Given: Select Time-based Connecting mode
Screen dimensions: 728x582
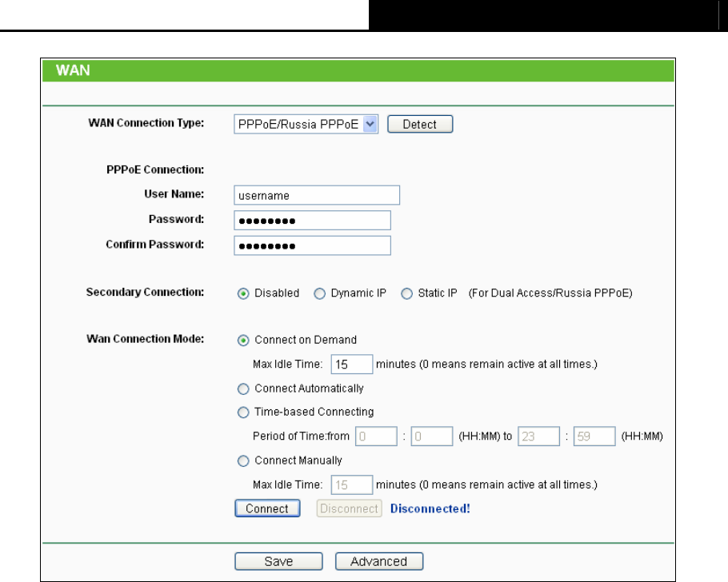Looking at the screenshot, I should (x=243, y=413).
